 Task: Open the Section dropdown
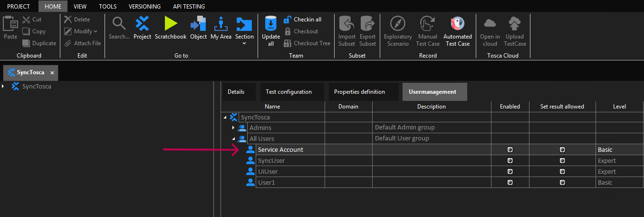244,43
